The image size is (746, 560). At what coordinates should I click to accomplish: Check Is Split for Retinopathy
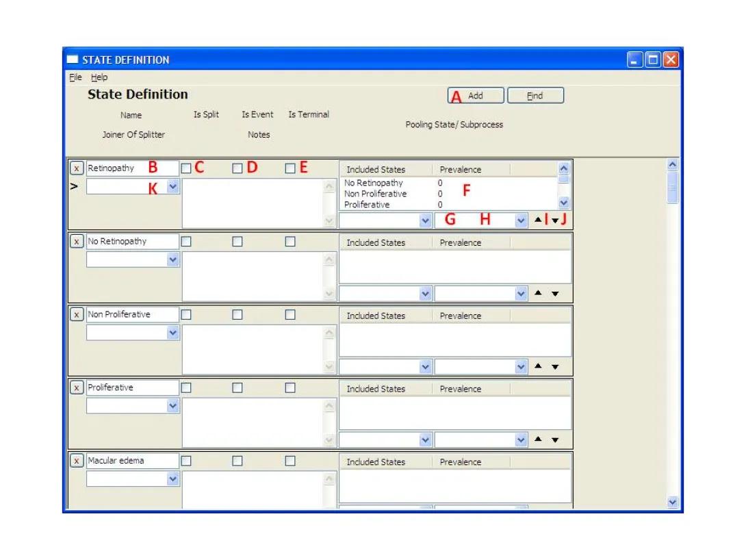click(x=186, y=168)
